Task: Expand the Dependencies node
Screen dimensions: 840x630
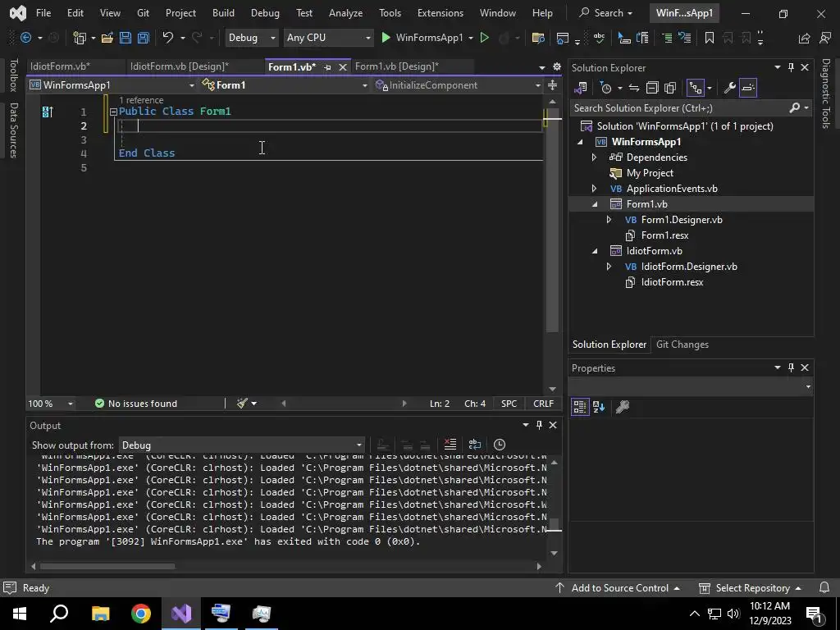Action: [x=594, y=157]
